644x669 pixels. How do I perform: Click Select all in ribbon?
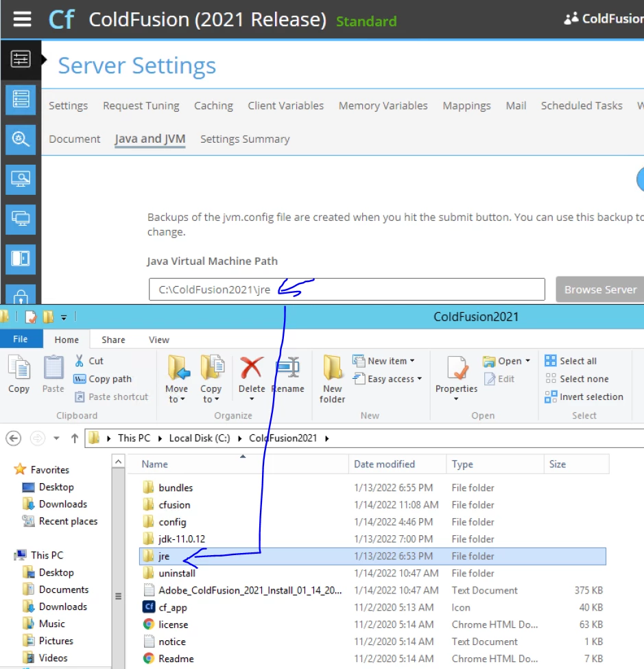(x=571, y=361)
